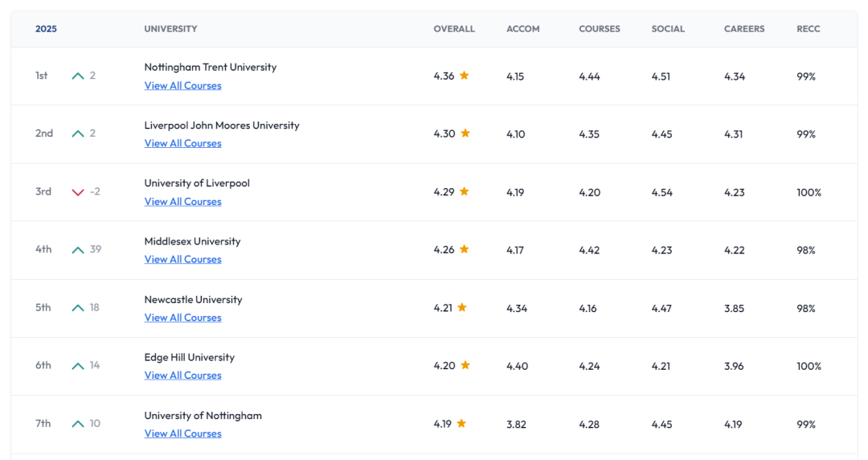Click Edge Hill's 100% recommendation value

pos(809,366)
